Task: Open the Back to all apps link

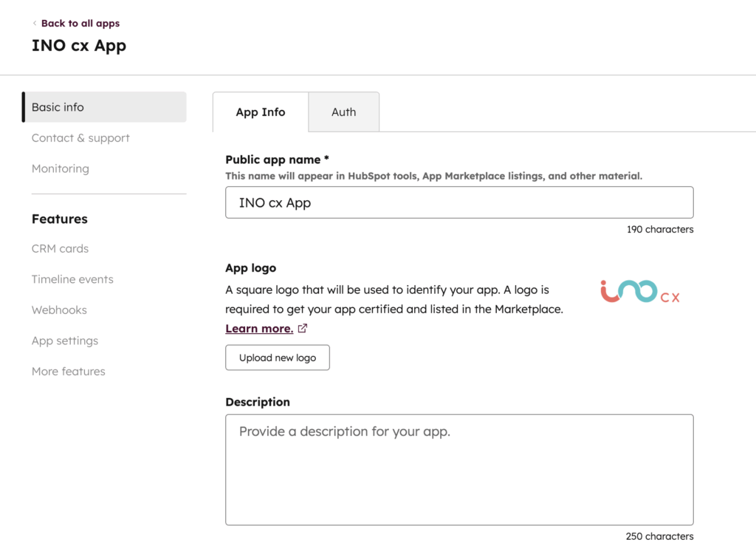Action: (80, 24)
